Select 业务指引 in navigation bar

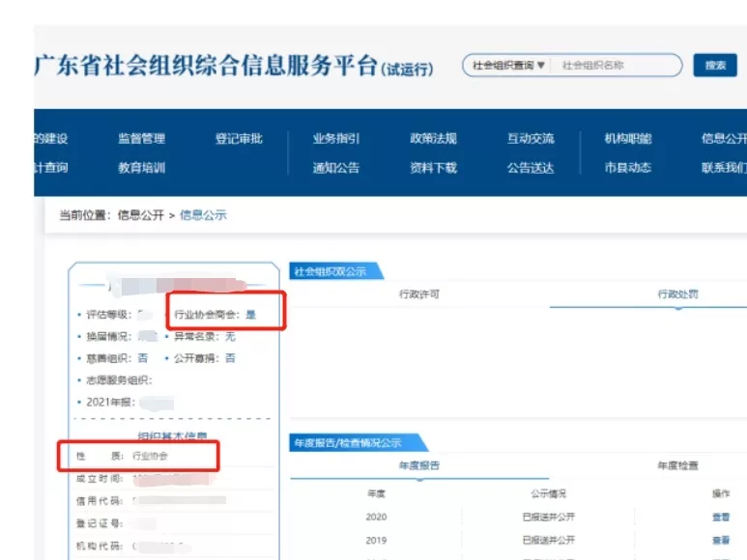pos(335,139)
